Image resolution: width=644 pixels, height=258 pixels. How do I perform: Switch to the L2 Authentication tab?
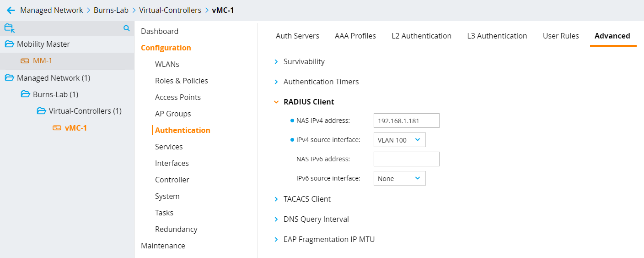tap(421, 36)
